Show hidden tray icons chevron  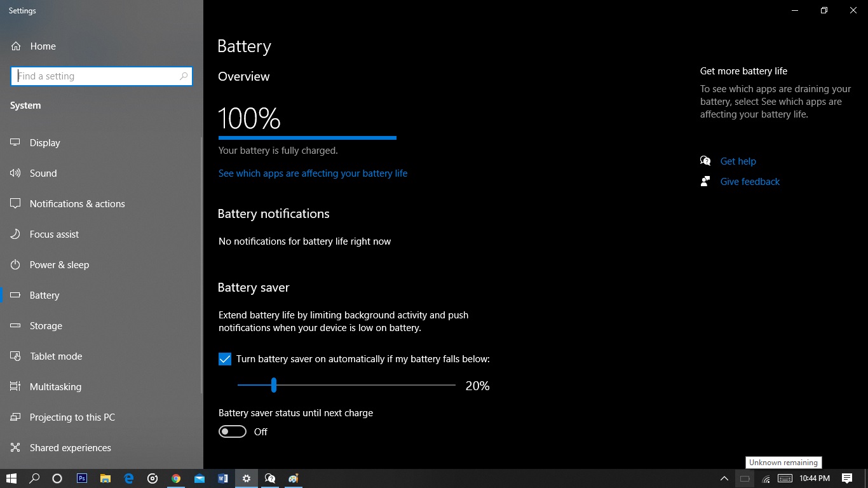coord(724,478)
